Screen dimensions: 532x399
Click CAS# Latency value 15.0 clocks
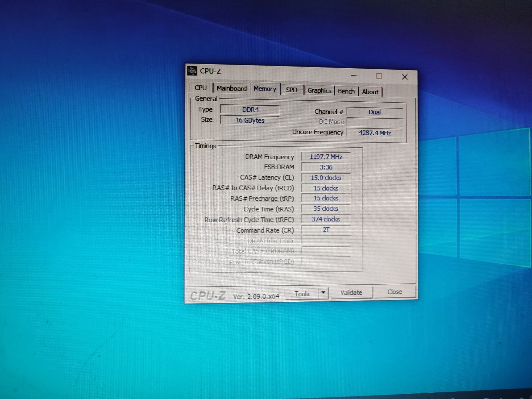(326, 178)
